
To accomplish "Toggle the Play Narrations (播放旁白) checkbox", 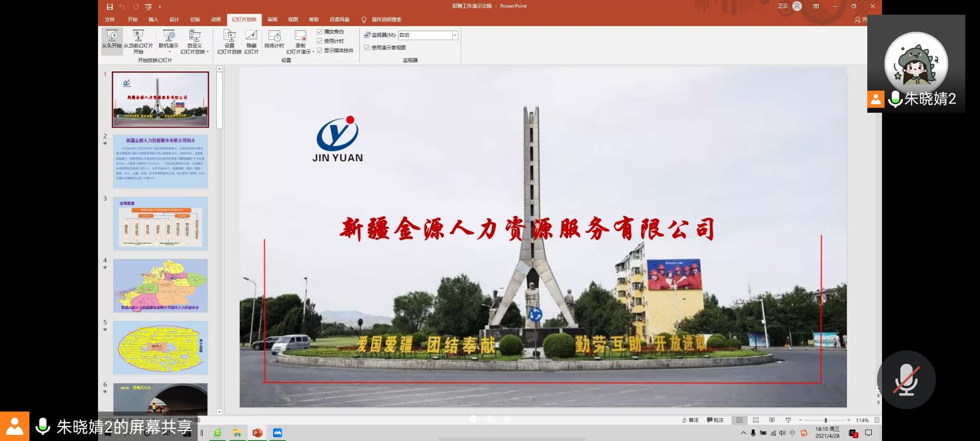I will pyautogui.click(x=320, y=32).
